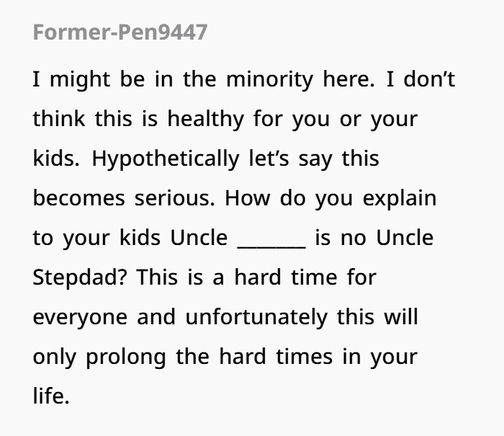This screenshot has height=436, width=504.
Task: Click the word "Stepdad?" in the comment
Action: point(80,278)
